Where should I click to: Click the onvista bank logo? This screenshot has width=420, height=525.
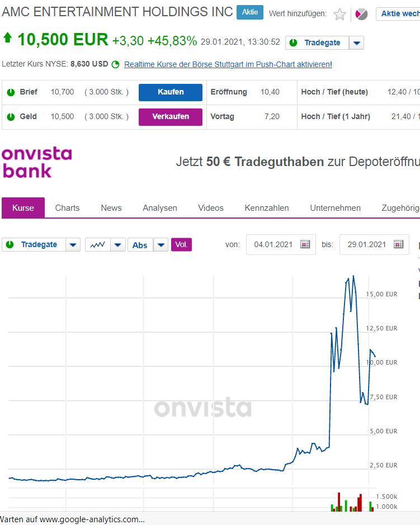(x=37, y=162)
